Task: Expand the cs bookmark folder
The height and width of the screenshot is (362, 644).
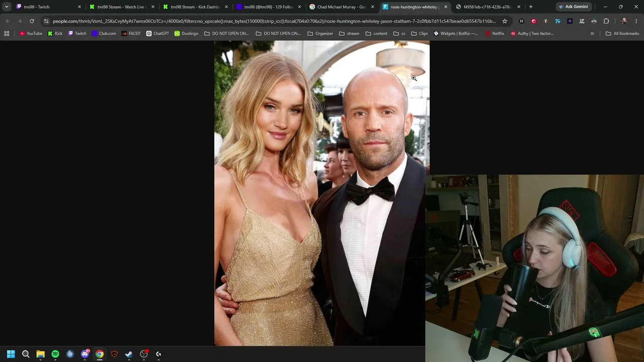Action: [x=399, y=34]
